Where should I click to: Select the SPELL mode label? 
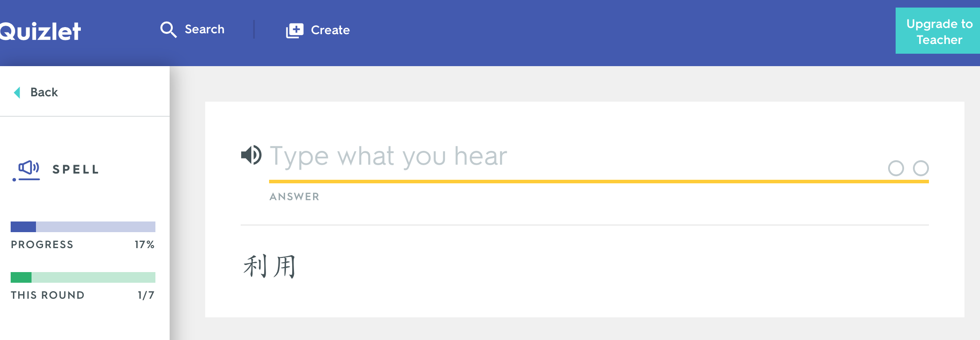[76, 170]
